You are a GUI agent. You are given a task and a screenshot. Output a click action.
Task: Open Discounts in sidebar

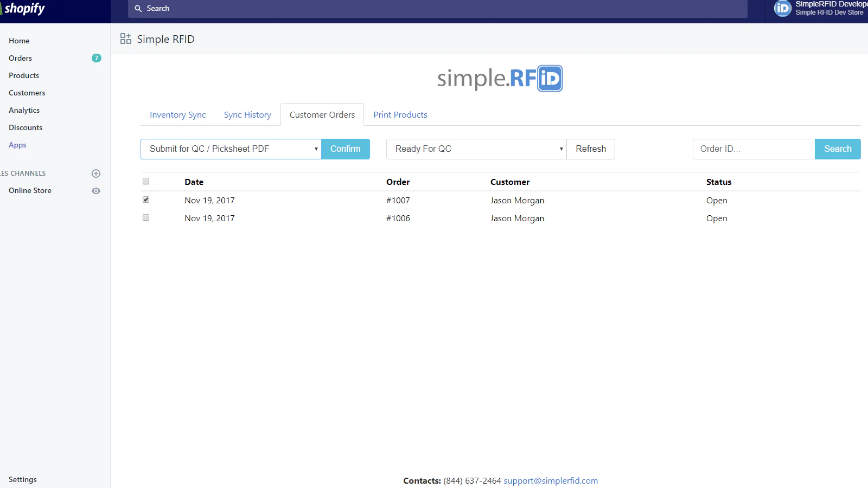coord(25,127)
